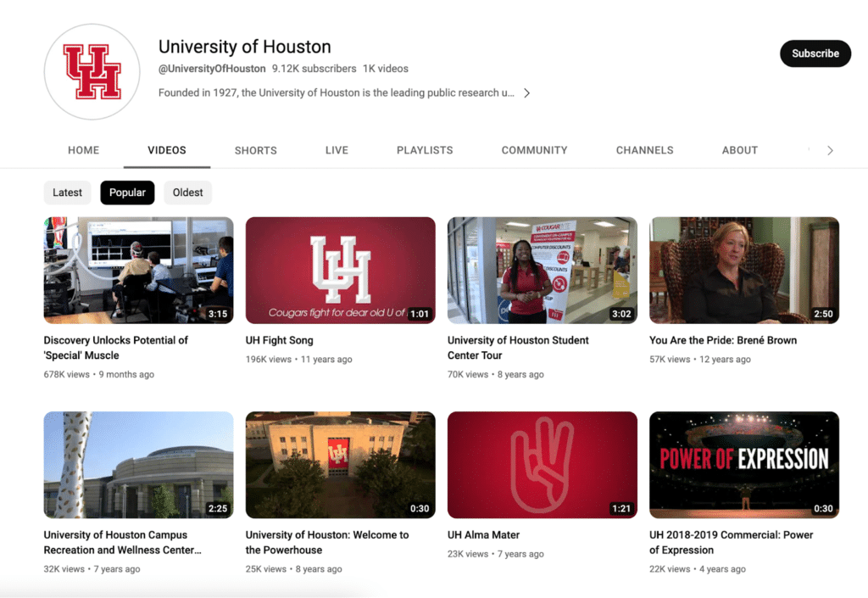Play the UH Alma Mater thumbnail
The height and width of the screenshot is (598, 868).
pyautogui.click(x=542, y=465)
